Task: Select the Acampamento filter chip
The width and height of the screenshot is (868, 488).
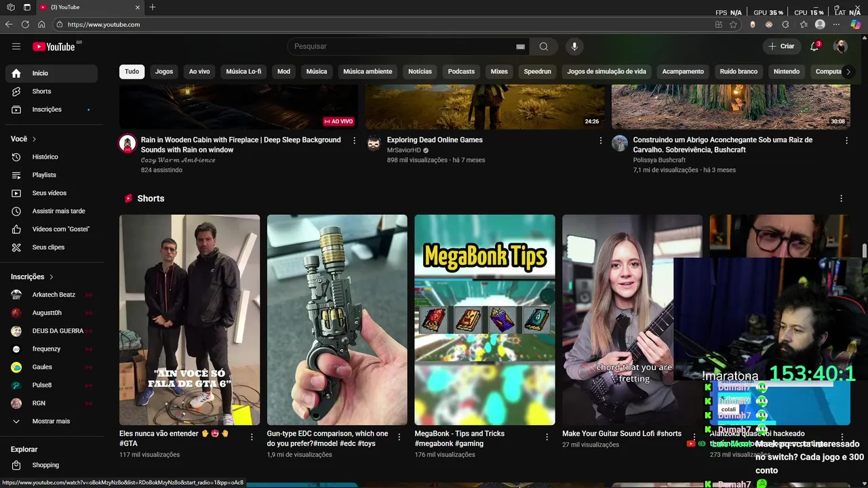Action: point(683,71)
